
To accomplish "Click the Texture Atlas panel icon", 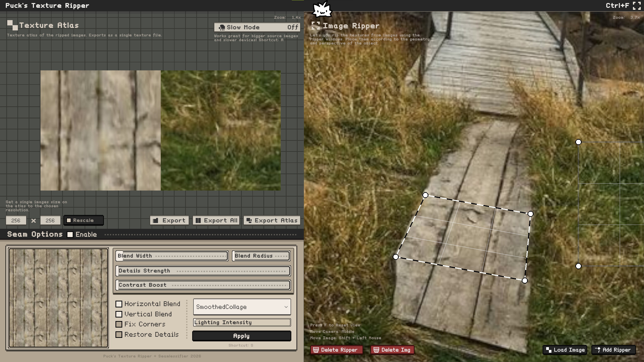I will [12, 25].
